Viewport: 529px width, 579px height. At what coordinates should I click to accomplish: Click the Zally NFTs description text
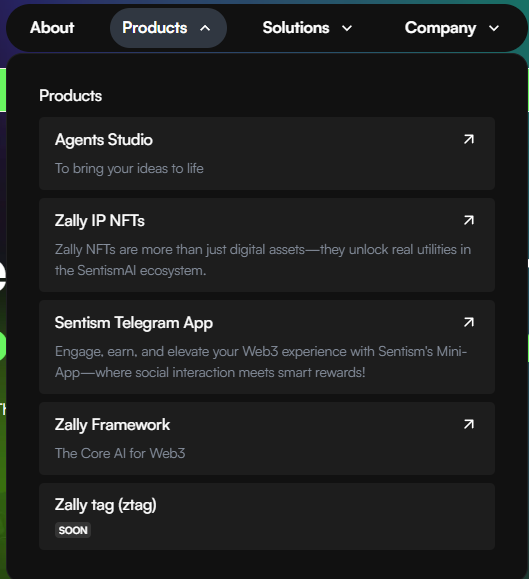click(x=263, y=260)
